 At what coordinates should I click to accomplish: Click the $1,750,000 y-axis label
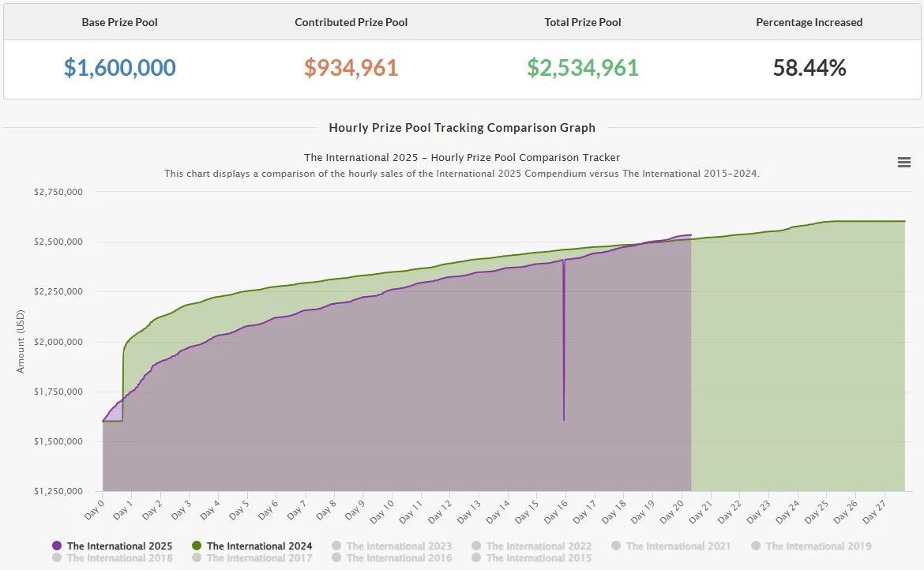click(58, 392)
